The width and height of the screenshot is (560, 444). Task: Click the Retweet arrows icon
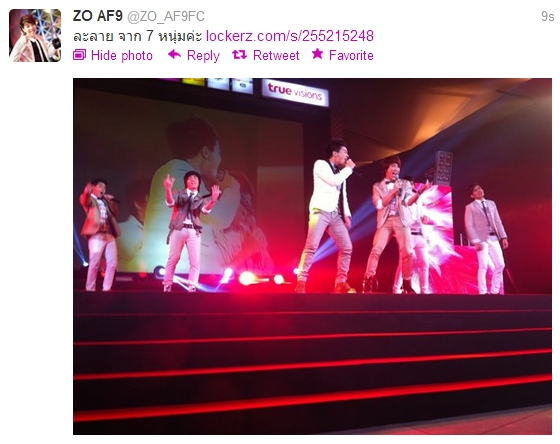coord(239,55)
